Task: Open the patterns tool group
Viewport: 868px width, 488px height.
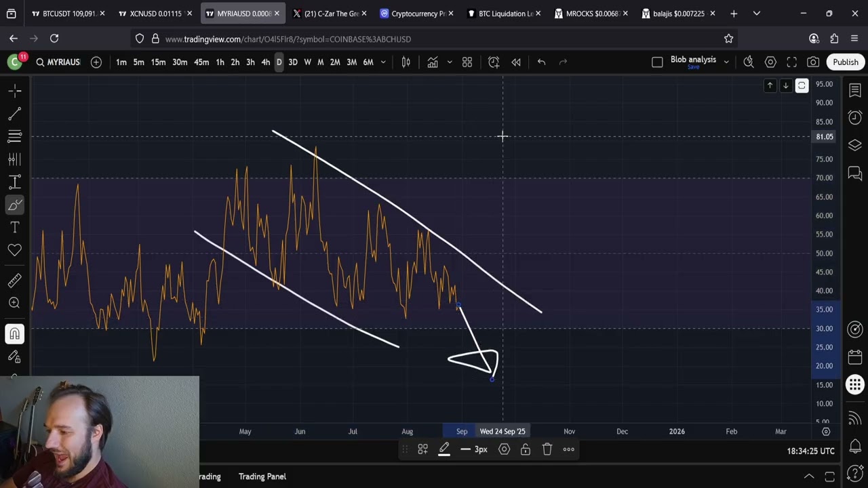Action: point(15,159)
